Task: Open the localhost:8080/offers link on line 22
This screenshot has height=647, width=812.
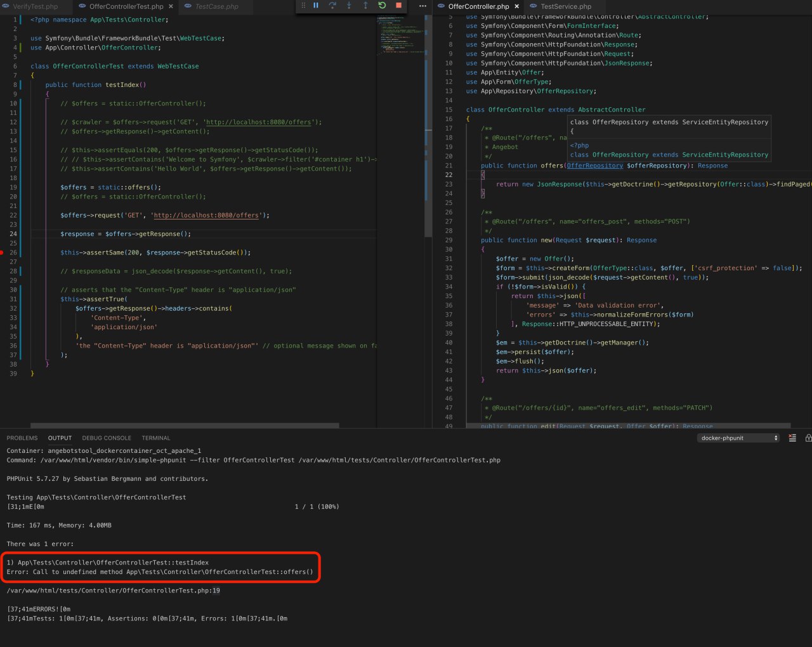Action: coord(206,215)
